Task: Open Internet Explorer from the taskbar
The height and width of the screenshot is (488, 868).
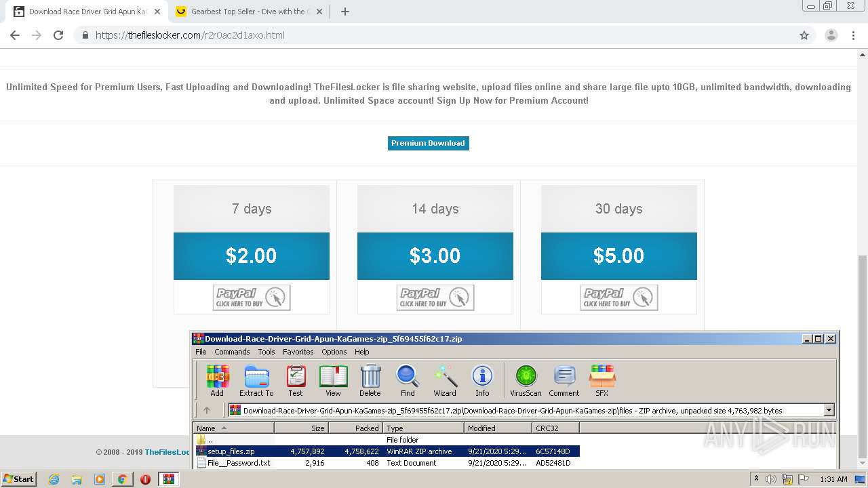Action: click(54, 479)
